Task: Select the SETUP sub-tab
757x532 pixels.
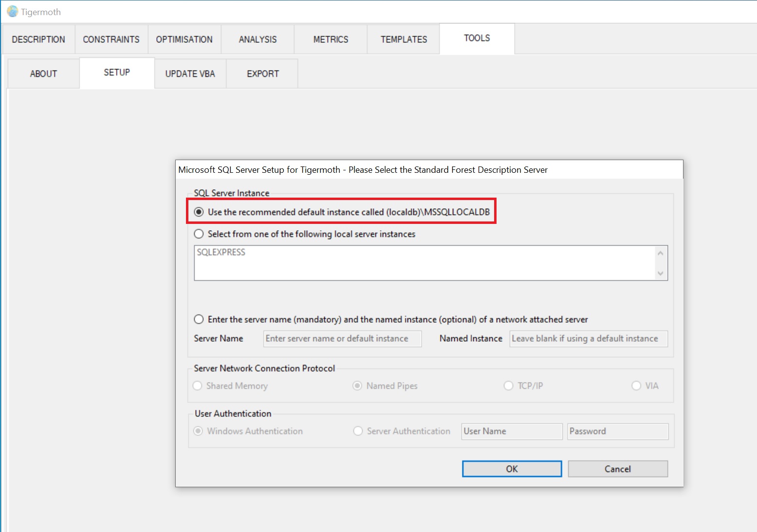Action: [x=117, y=73]
